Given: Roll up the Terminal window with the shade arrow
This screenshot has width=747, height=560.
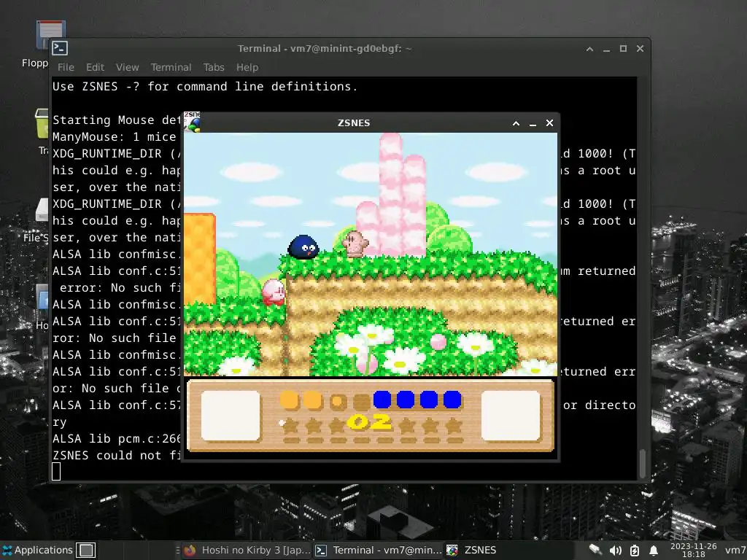Looking at the screenshot, I should click(x=589, y=49).
